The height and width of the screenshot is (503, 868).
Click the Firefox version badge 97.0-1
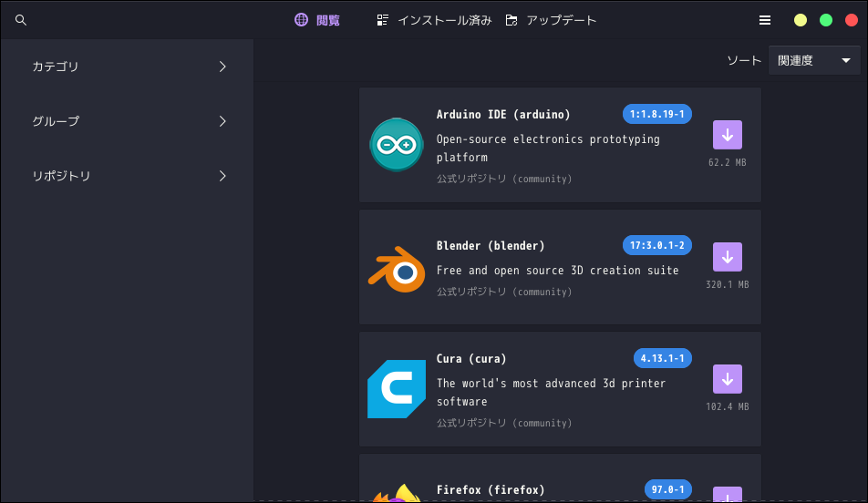pos(668,489)
